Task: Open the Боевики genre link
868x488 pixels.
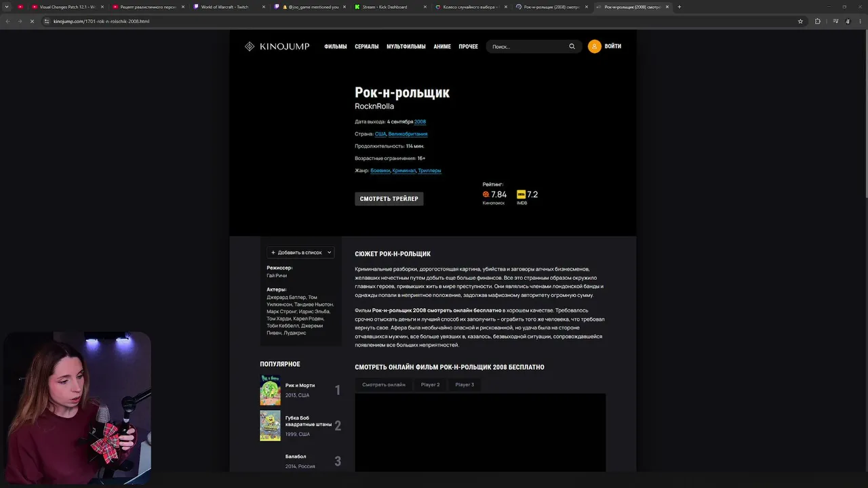Action: [x=380, y=171]
